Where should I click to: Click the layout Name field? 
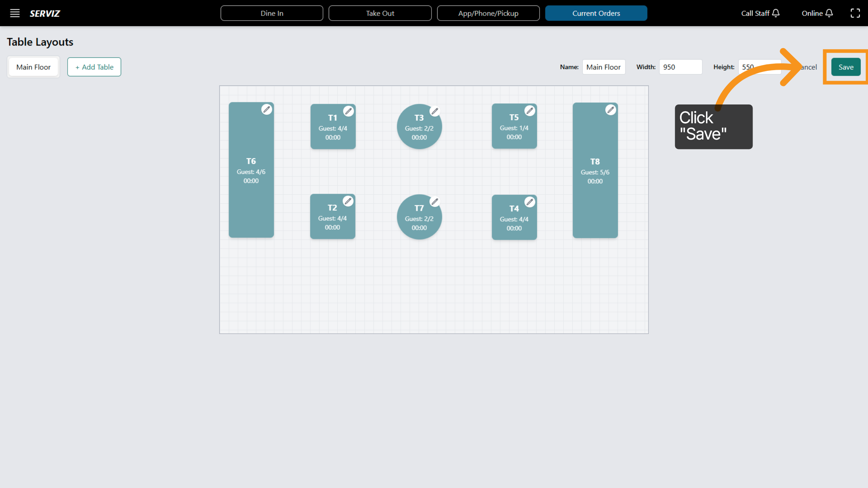(604, 67)
